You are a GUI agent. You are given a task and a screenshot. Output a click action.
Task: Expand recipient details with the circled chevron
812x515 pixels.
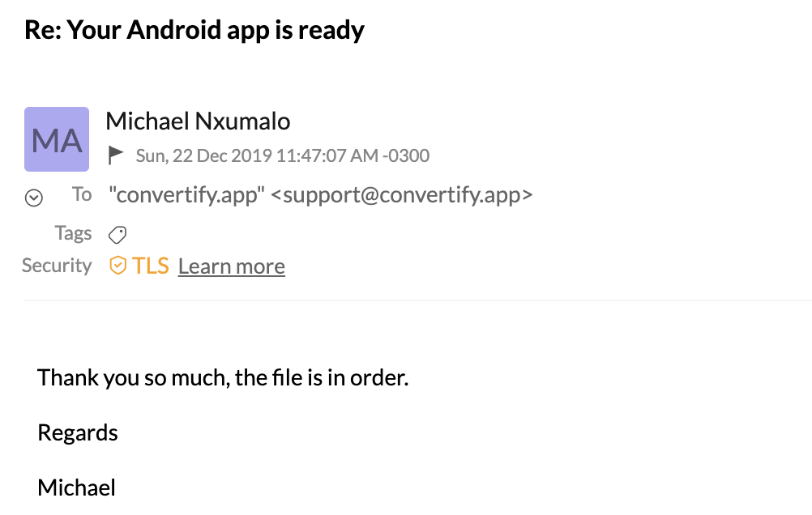pyautogui.click(x=34, y=198)
